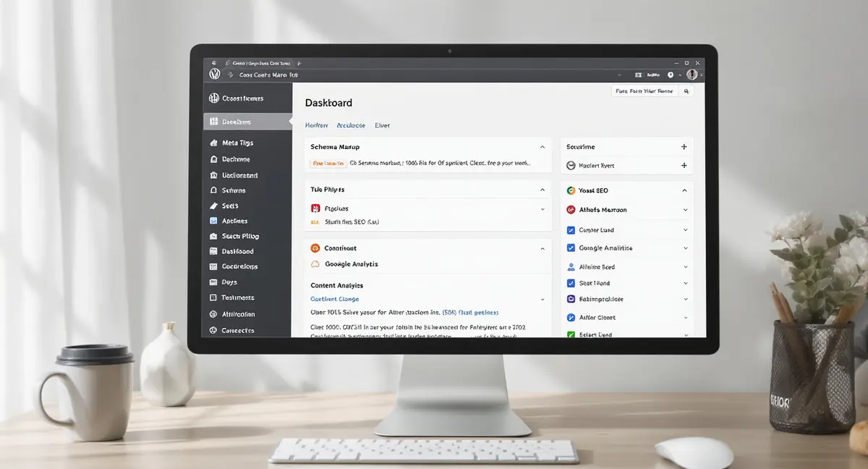868x469 pixels.
Task: Expand the Socurime panel with plus
Action: [684, 147]
